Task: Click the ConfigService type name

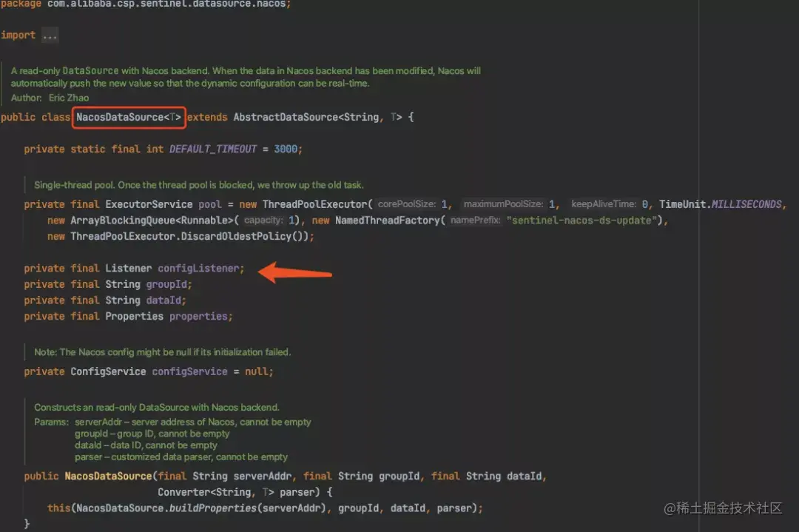Action: [x=108, y=372]
